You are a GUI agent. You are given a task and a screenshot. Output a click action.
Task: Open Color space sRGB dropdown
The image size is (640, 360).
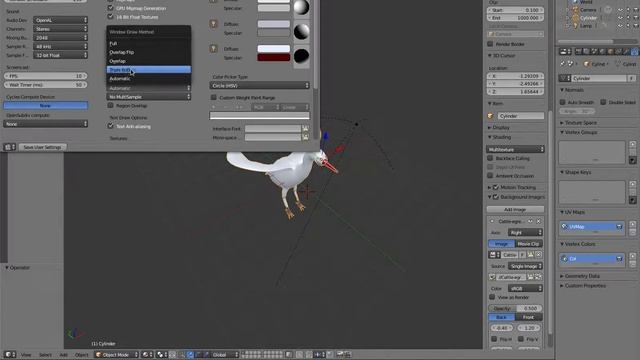(x=525, y=288)
